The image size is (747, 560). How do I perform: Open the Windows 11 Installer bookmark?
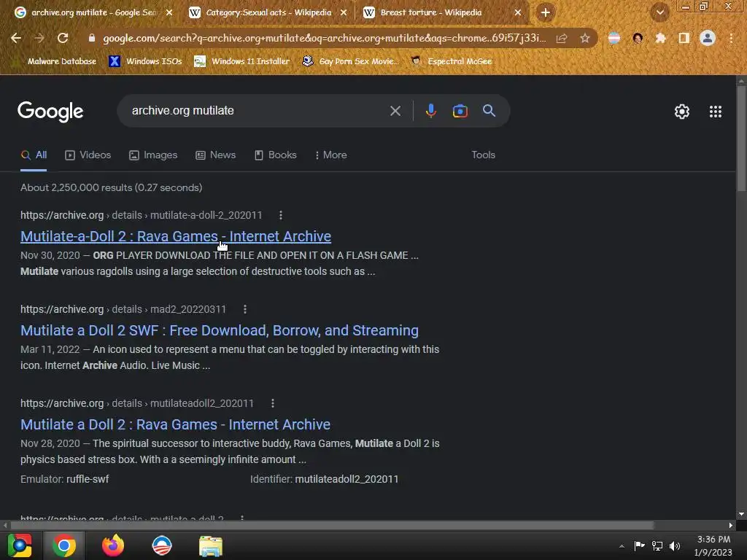pyautogui.click(x=242, y=61)
